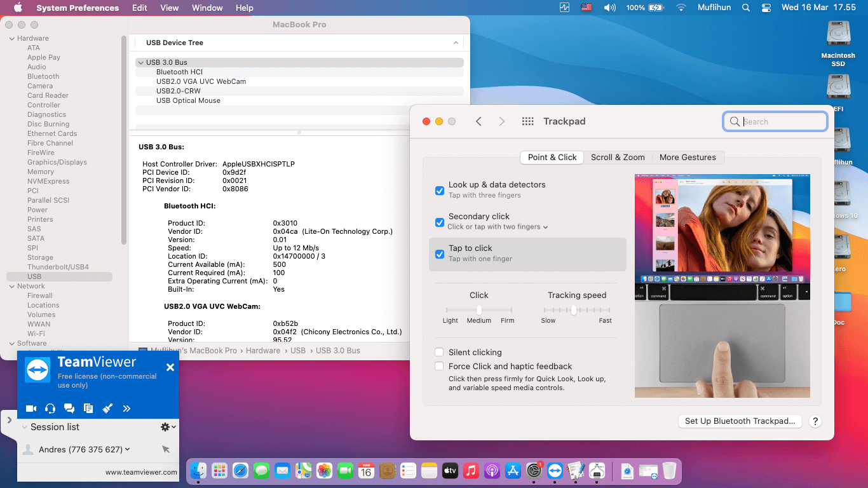868x488 pixels.
Task: Collapse the USB Device Tree section
Action: 456,43
